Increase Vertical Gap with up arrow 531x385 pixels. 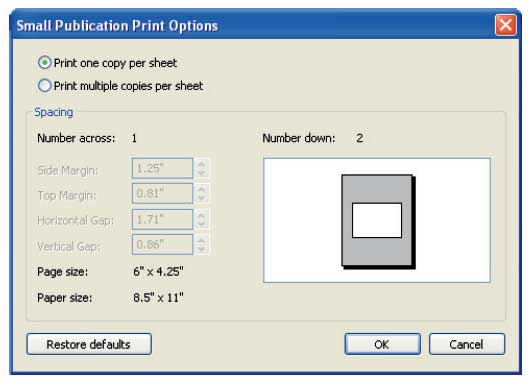click(x=202, y=240)
